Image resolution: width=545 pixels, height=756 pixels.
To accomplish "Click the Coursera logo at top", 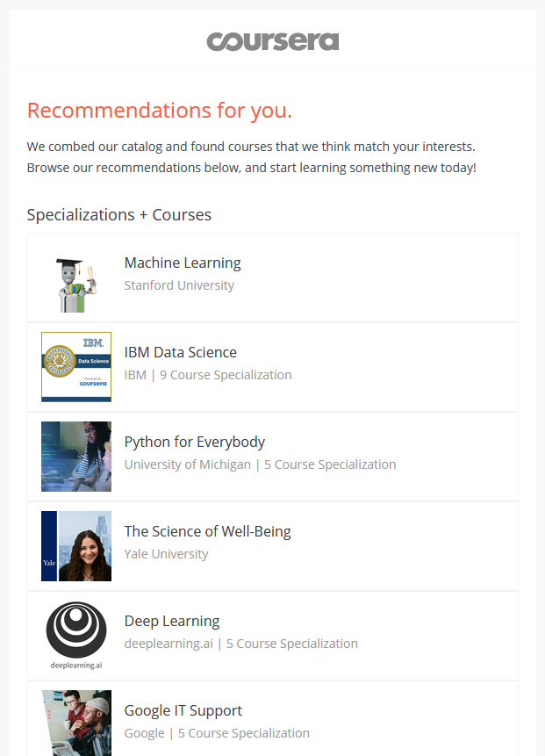I will (272, 41).
